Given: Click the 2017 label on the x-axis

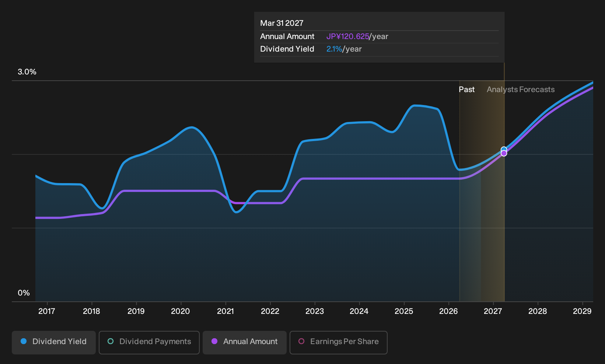Looking at the screenshot, I should click(47, 311).
